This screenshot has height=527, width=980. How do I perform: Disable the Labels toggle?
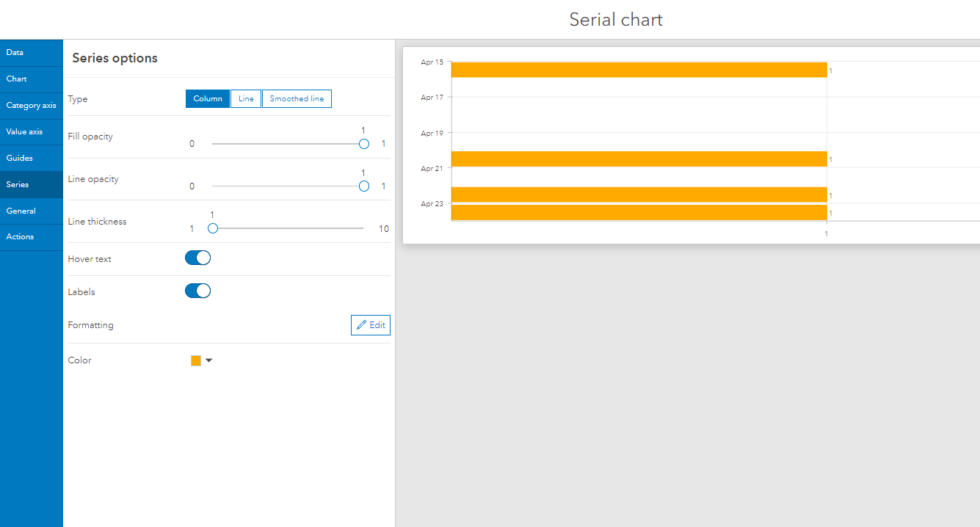pyautogui.click(x=197, y=291)
